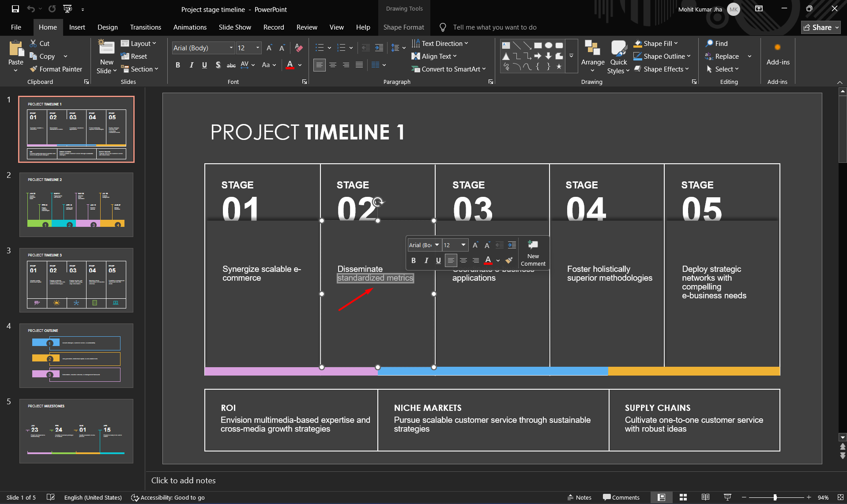
Task: Toggle Justify alignment in Paragraph group
Action: coord(359,65)
